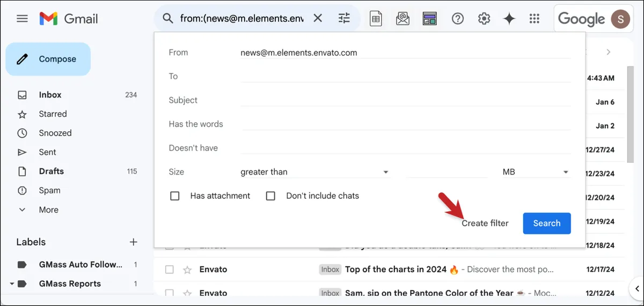Edit the From field value
This screenshot has width=644, height=306.
(405, 53)
